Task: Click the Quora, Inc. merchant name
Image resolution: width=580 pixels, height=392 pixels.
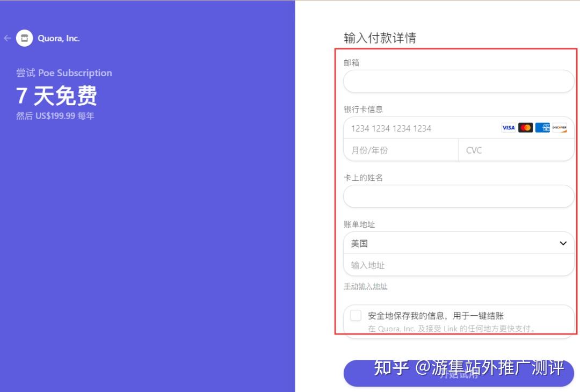Action: point(59,38)
